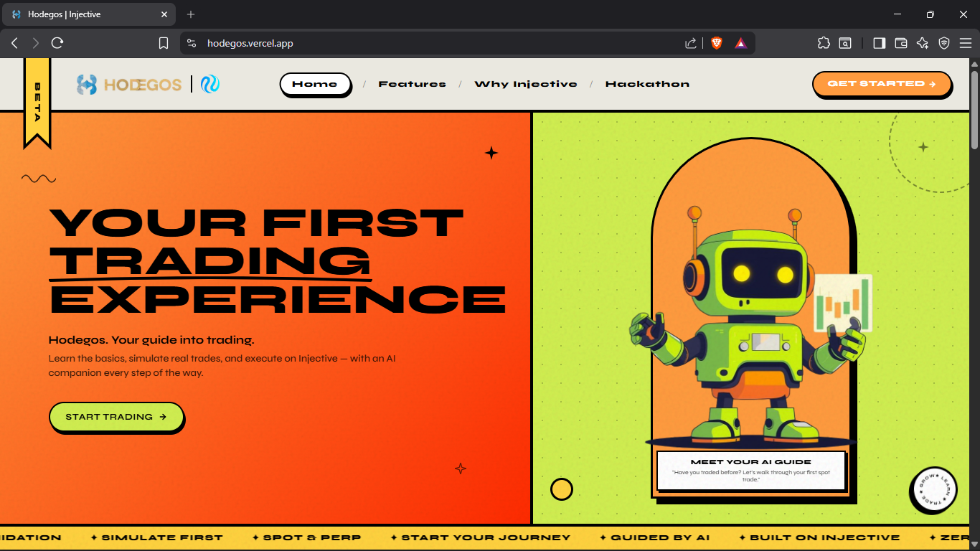Minimize the browser window
980x551 pixels.
click(897, 14)
